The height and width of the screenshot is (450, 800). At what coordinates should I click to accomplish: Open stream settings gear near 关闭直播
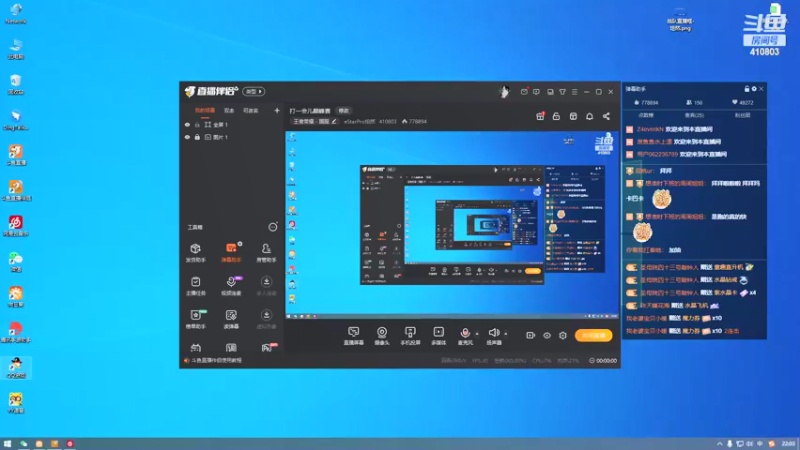(x=563, y=335)
